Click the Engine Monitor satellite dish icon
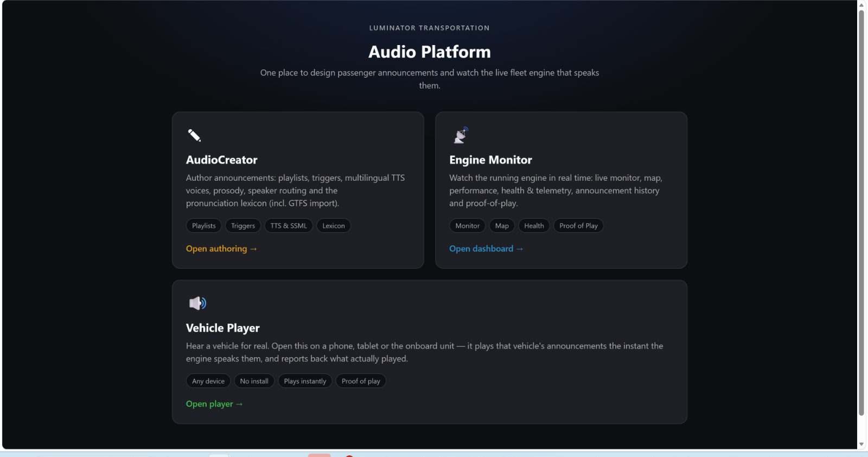 click(461, 135)
